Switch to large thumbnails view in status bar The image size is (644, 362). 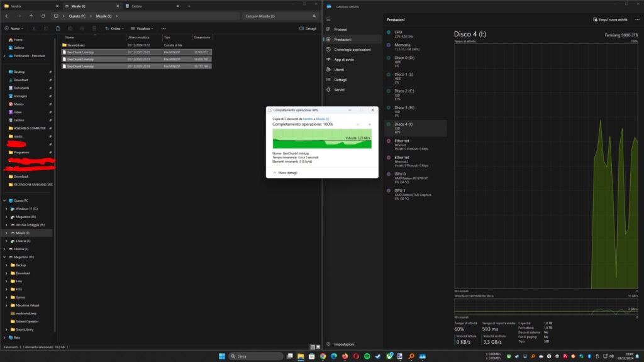pos(317,346)
